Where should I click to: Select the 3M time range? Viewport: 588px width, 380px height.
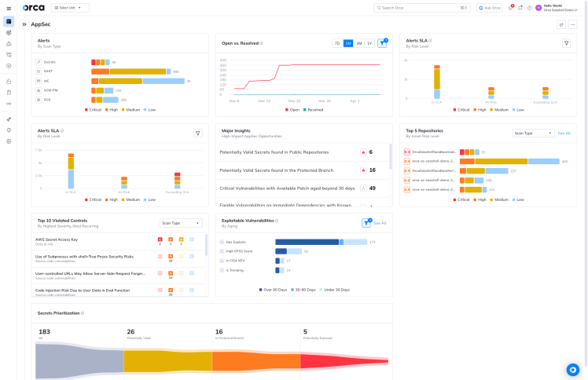(x=359, y=43)
